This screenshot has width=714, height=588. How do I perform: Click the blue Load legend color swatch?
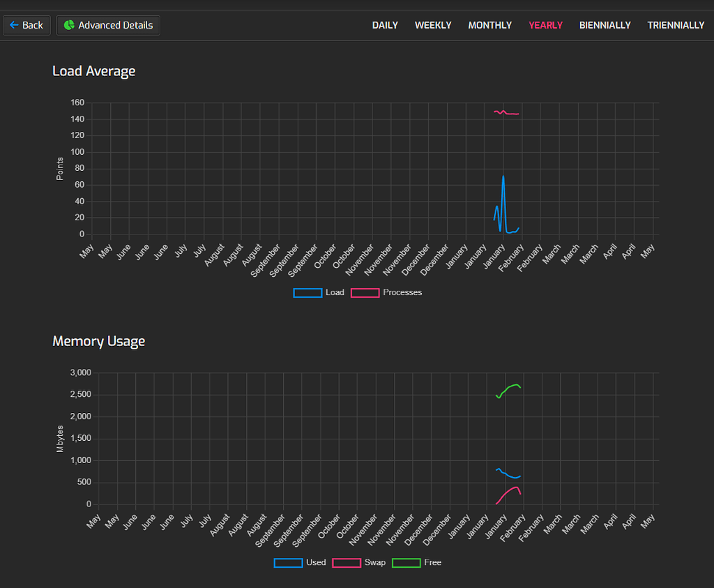307,292
